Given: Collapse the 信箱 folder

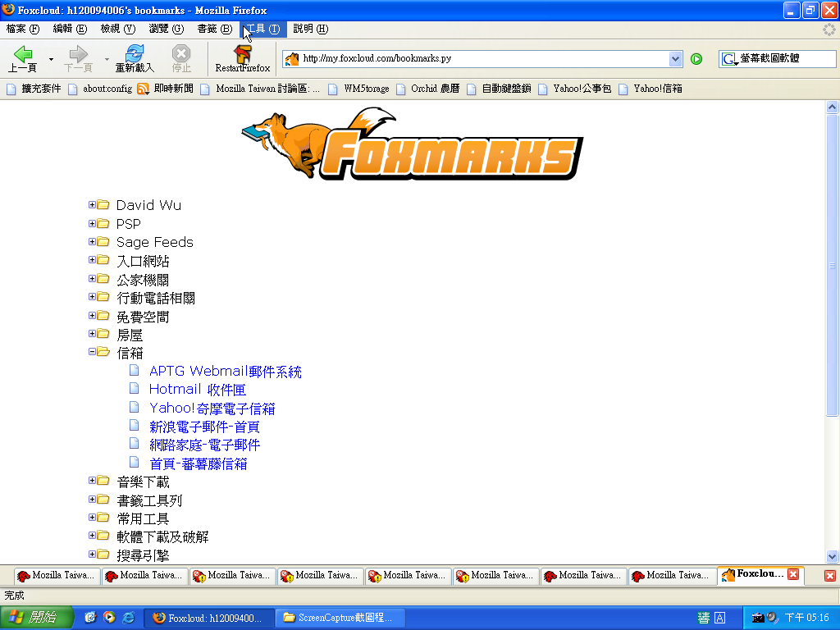Looking at the screenshot, I should point(92,352).
